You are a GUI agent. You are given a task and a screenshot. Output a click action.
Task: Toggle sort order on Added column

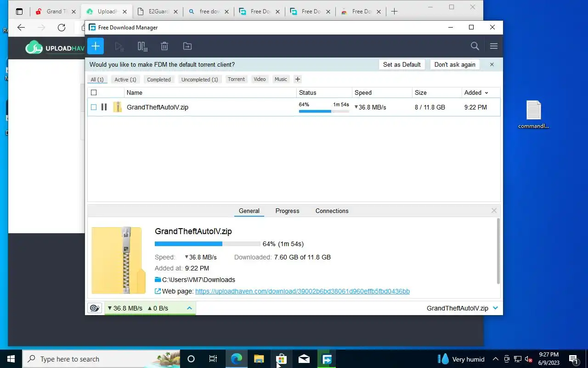tap(481, 92)
